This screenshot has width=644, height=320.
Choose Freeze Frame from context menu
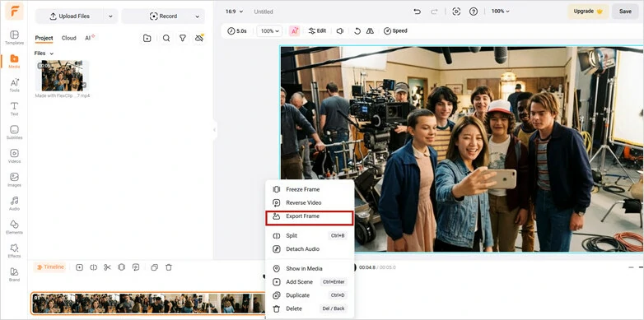(310, 189)
